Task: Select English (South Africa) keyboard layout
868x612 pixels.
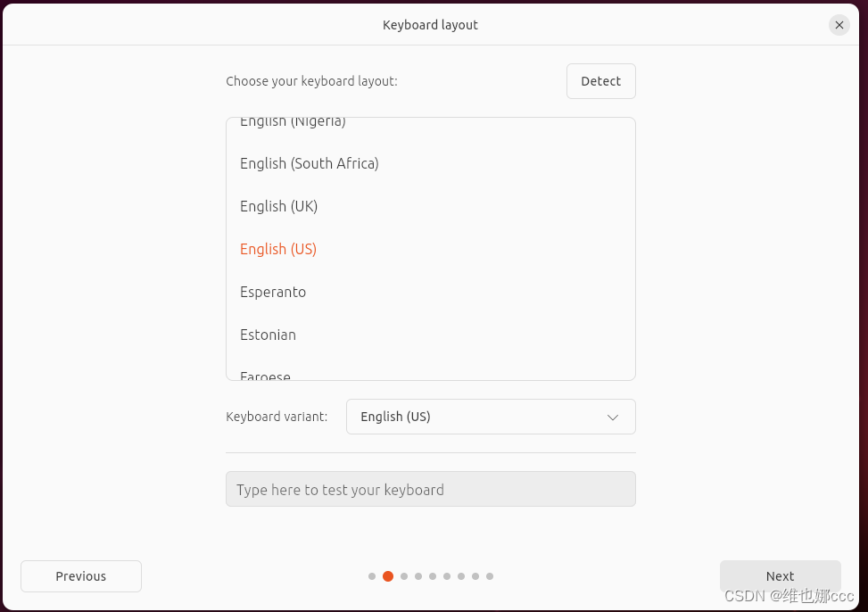Action: click(x=309, y=163)
